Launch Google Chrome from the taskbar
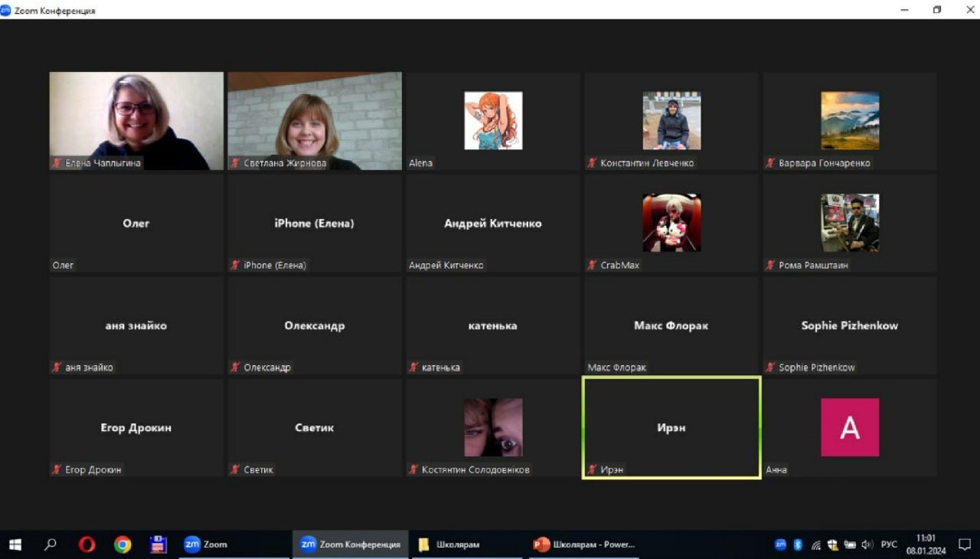This screenshot has height=559, width=980. pyautogui.click(x=122, y=544)
